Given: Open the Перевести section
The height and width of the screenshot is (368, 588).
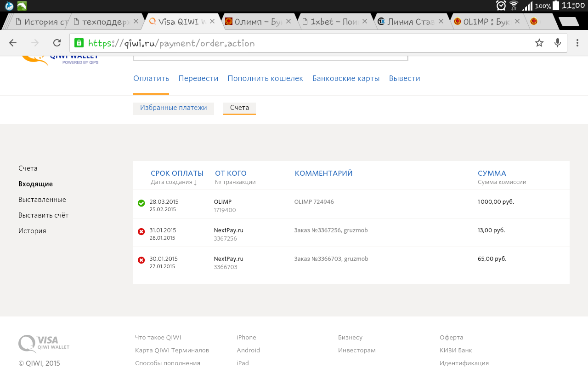Looking at the screenshot, I should tap(198, 78).
